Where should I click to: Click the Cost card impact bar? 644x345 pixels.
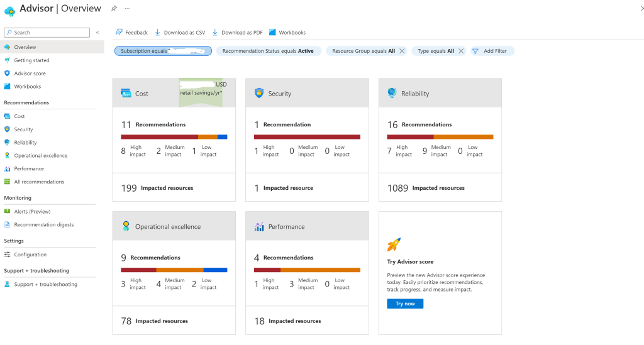(174, 137)
